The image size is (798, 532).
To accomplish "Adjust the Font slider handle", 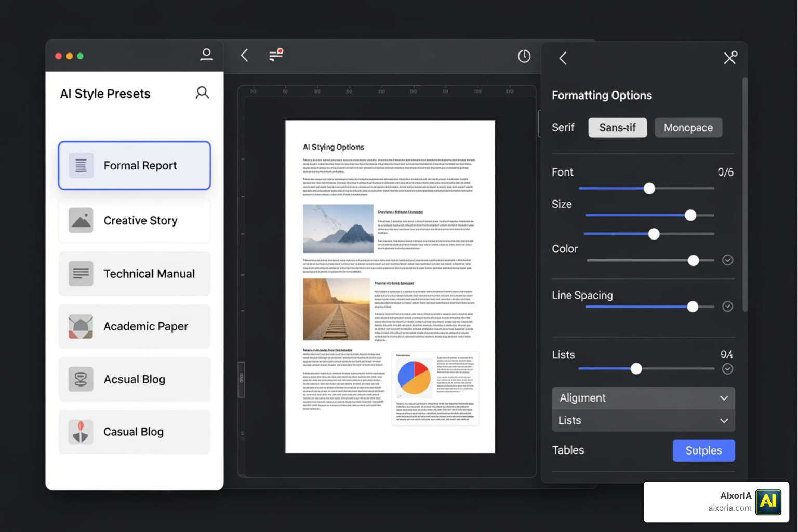I will (x=649, y=189).
